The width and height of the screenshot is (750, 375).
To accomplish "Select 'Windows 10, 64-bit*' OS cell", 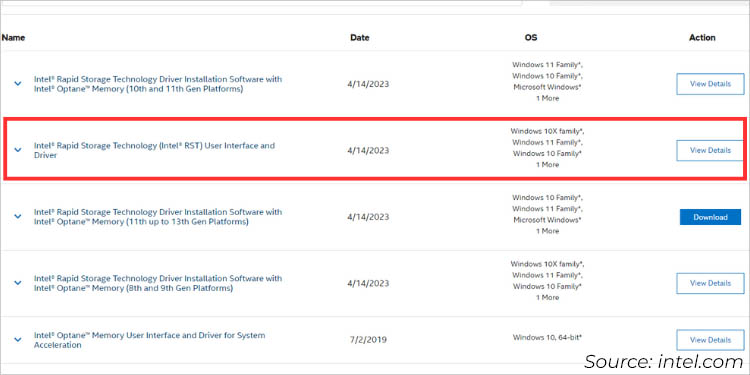I will pyautogui.click(x=547, y=338).
